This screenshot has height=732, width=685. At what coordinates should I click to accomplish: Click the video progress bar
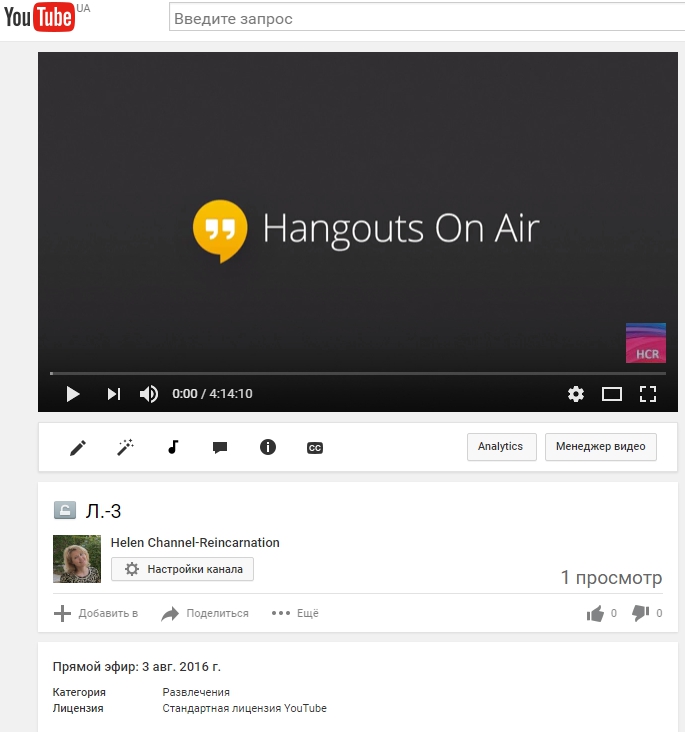point(350,374)
